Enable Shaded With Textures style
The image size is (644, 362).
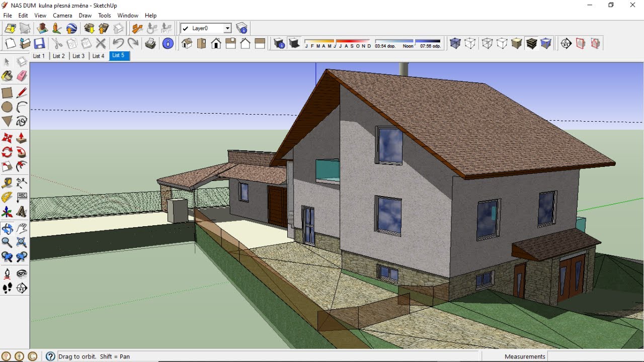(531, 44)
